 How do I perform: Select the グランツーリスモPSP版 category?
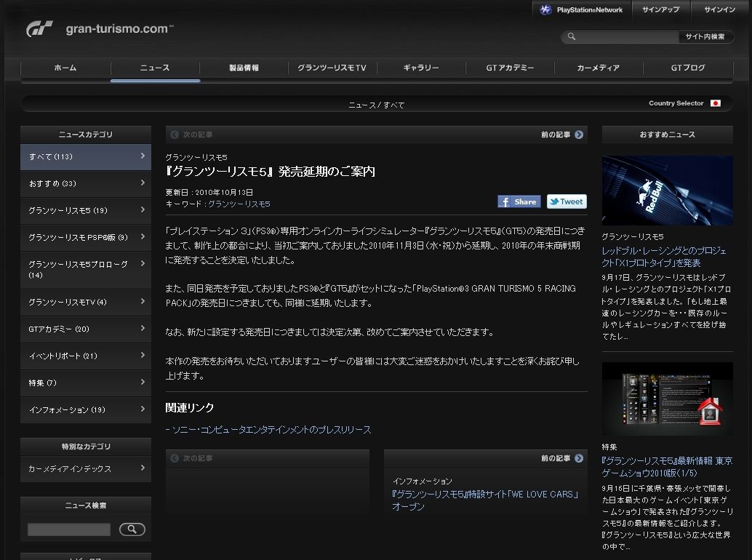pos(86,237)
